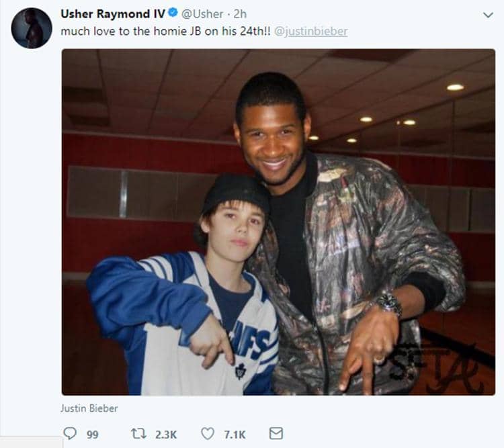Open the @justinbieber mention link

click(311, 32)
